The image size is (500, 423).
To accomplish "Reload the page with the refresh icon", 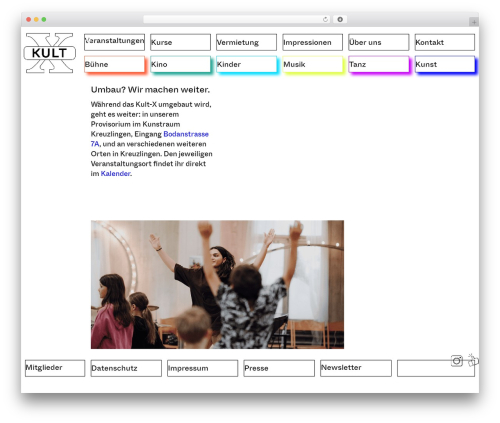I will pyautogui.click(x=325, y=20).
